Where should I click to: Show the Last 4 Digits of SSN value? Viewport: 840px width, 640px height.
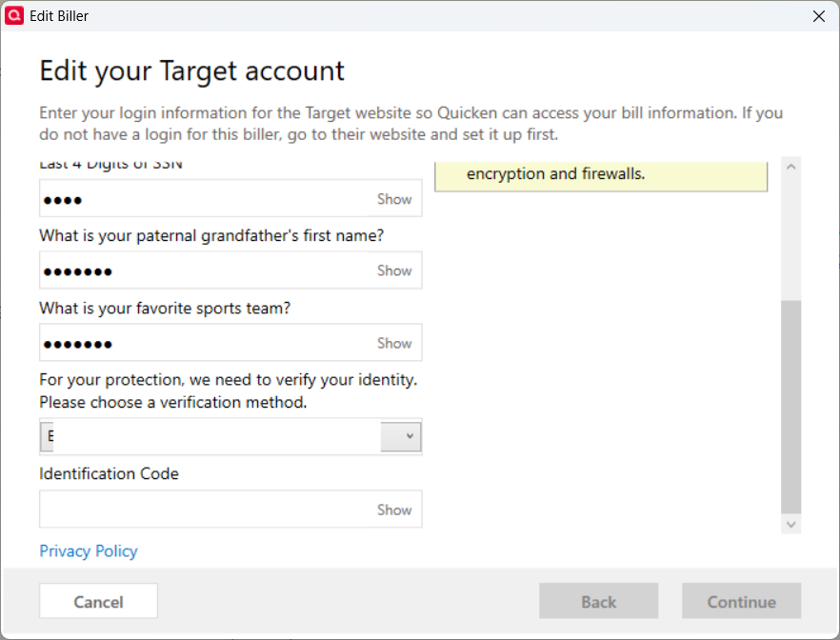394,199
